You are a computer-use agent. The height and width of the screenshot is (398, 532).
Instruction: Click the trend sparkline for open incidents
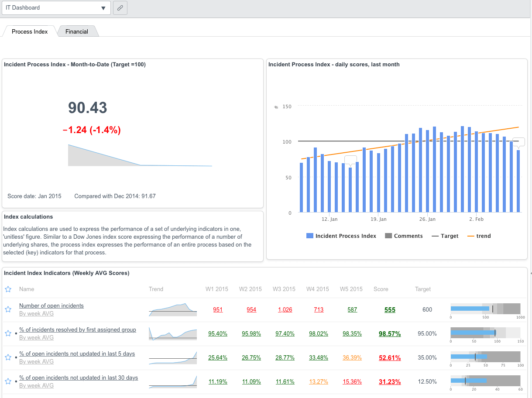coord(173,309)
